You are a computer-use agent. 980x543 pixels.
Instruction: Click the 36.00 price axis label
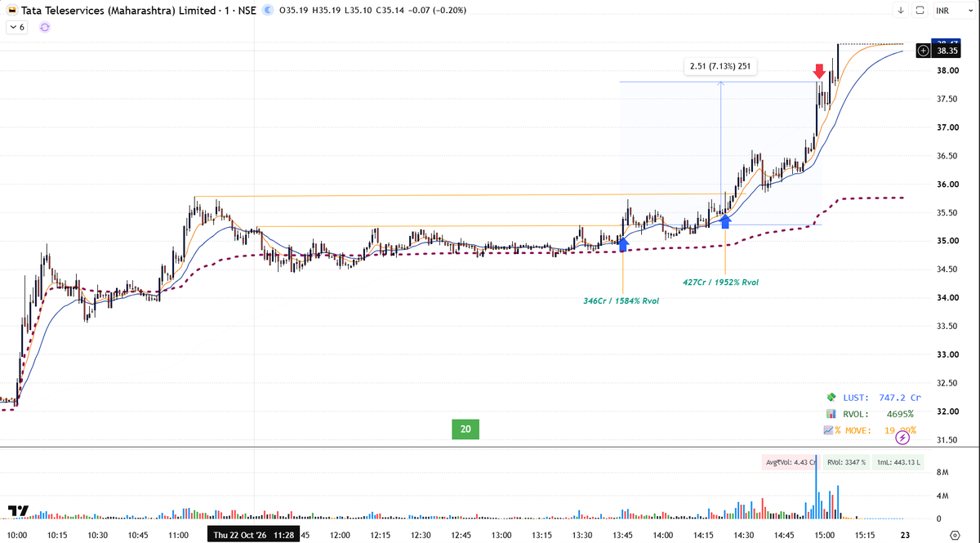[x=947, y=185]
